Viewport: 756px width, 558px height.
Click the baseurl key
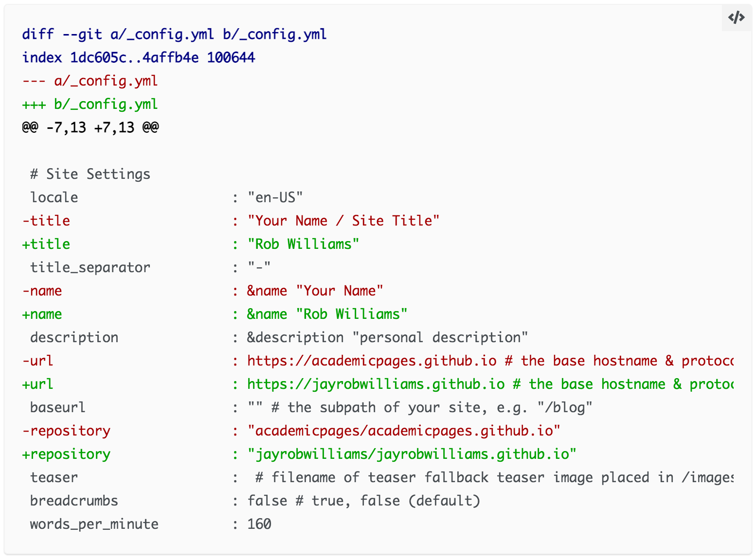(57, 408)
